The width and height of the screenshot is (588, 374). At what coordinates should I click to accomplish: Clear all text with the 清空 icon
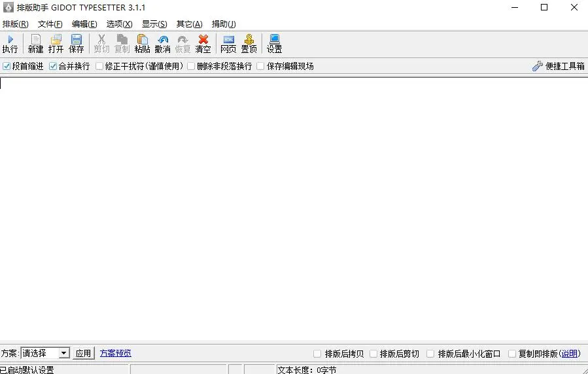coord(203,39)
